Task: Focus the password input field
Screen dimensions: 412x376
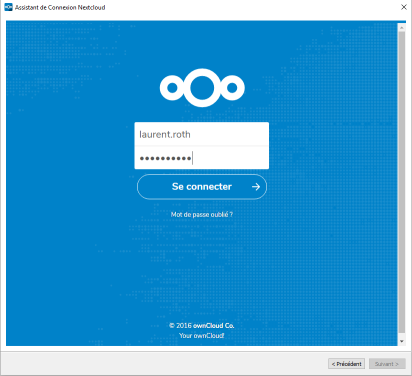Action: click(x=202, y=158)
